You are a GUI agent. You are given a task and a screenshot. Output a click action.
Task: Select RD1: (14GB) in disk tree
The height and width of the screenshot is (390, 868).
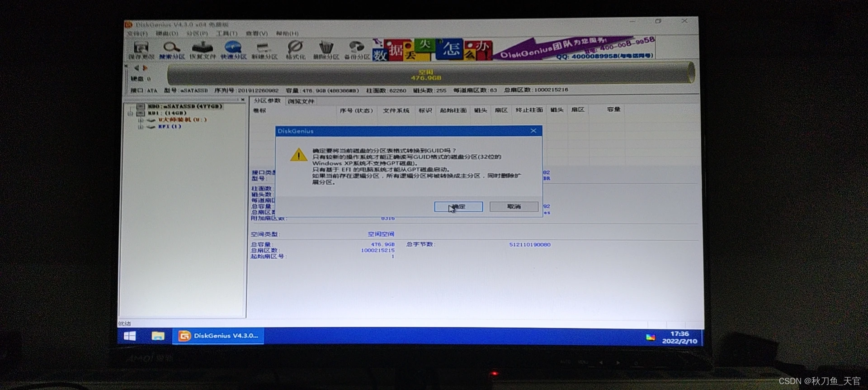pyautogui.click(x=166, y=113)
